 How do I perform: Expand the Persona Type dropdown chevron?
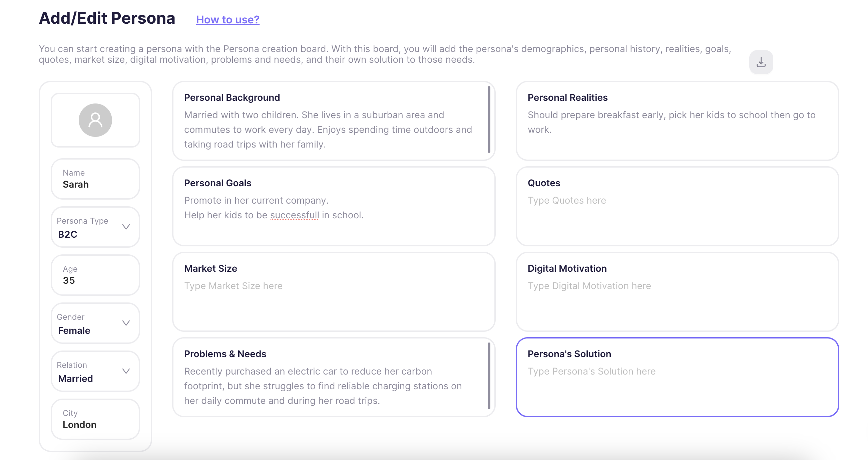coord(126,227)
